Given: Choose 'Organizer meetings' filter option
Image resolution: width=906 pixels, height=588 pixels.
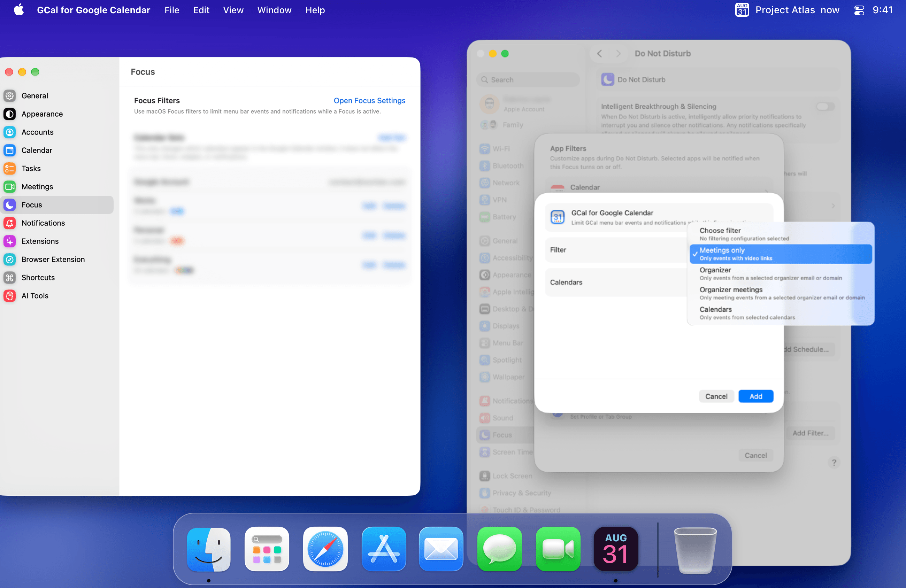Looking at the screenshot, I should click(x=780, y=293).
